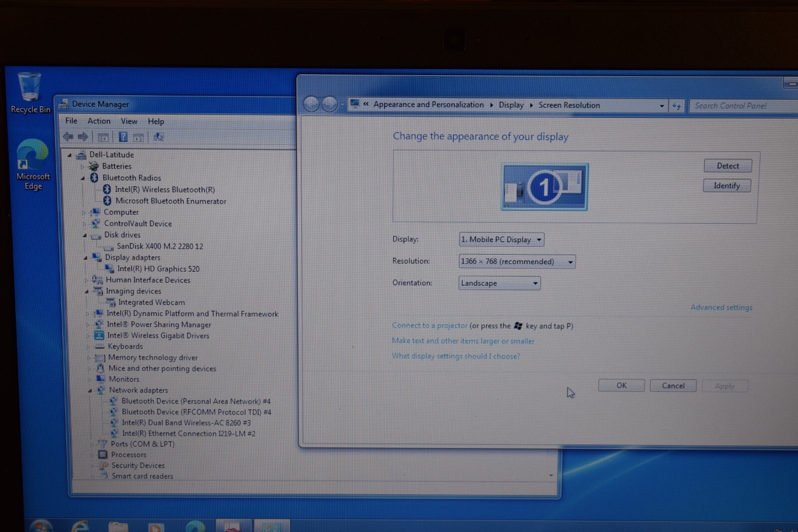This screenshot has width=798, height=532.
Task: Open the File menu in Device Manager
Action: (71, 121)
